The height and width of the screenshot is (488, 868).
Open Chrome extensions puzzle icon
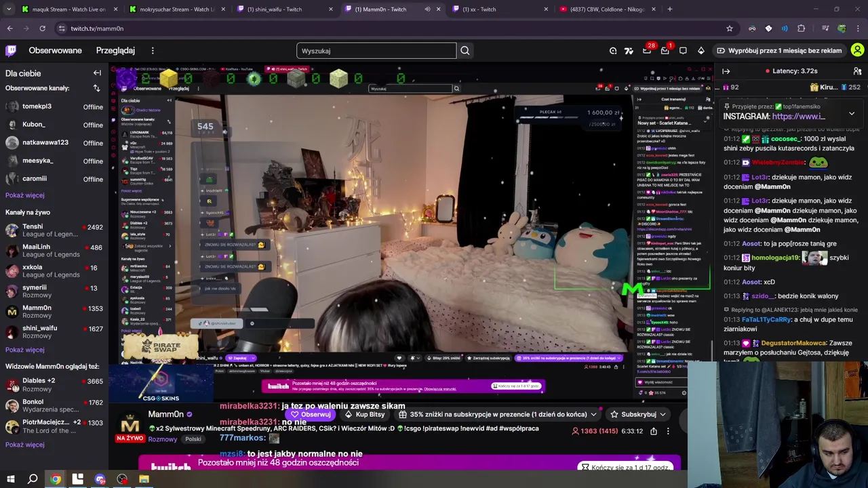[801, 28]
